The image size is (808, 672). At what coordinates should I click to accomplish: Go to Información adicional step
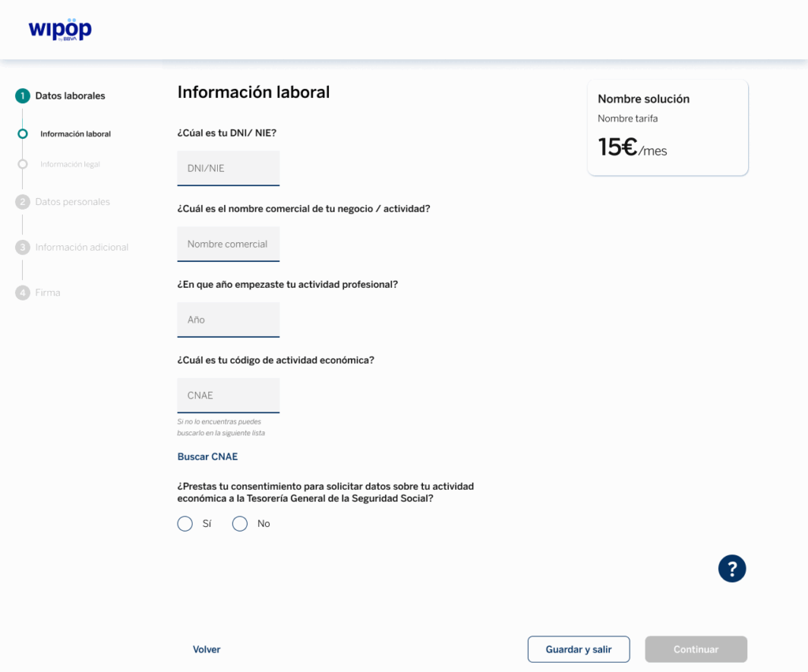point(81,248)
